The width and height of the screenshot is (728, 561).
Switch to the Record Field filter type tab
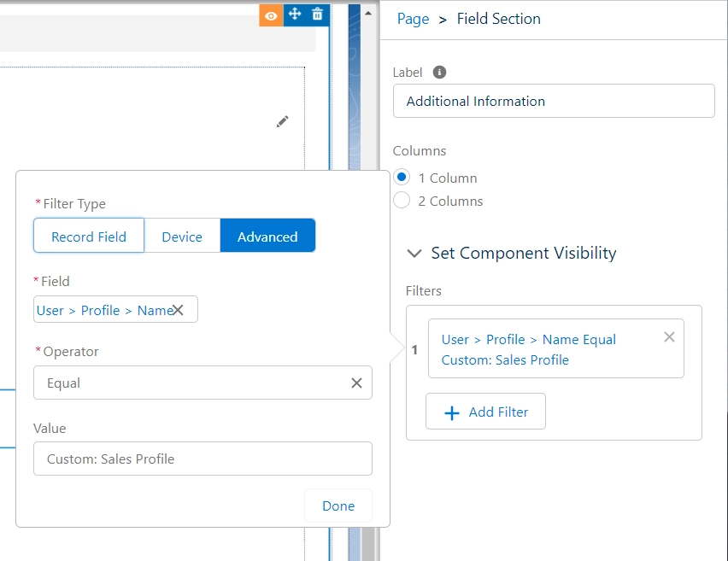(x=88, y=236)
